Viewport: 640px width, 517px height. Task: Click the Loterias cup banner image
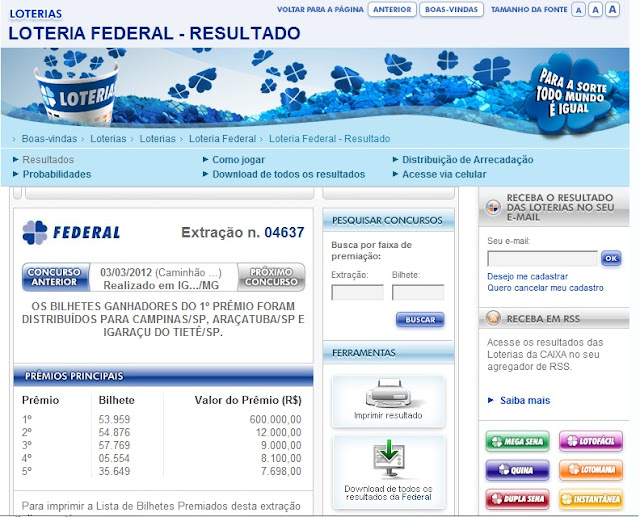77,93
